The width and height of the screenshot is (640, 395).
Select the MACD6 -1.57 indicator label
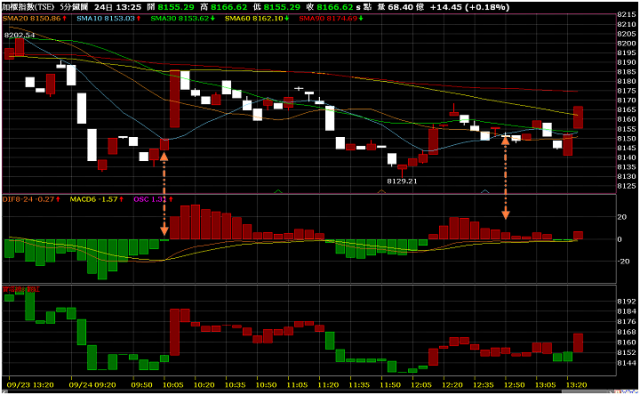point(93,199)
